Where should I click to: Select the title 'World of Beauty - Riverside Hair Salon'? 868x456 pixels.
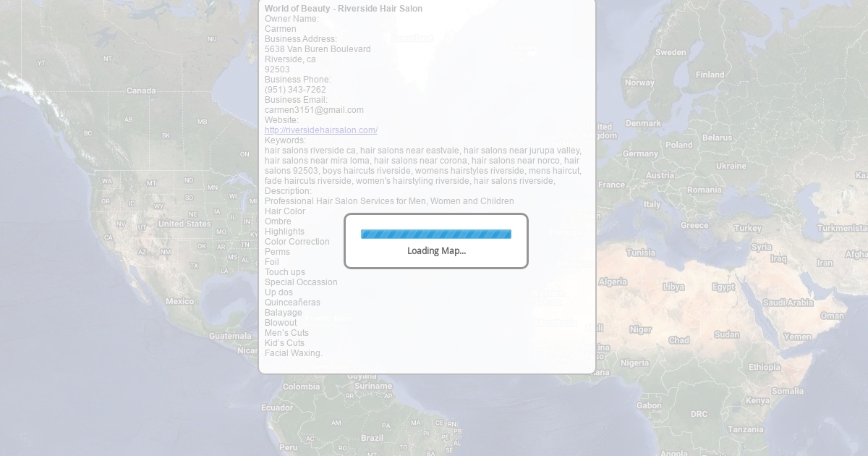click(x=344, y=9)
